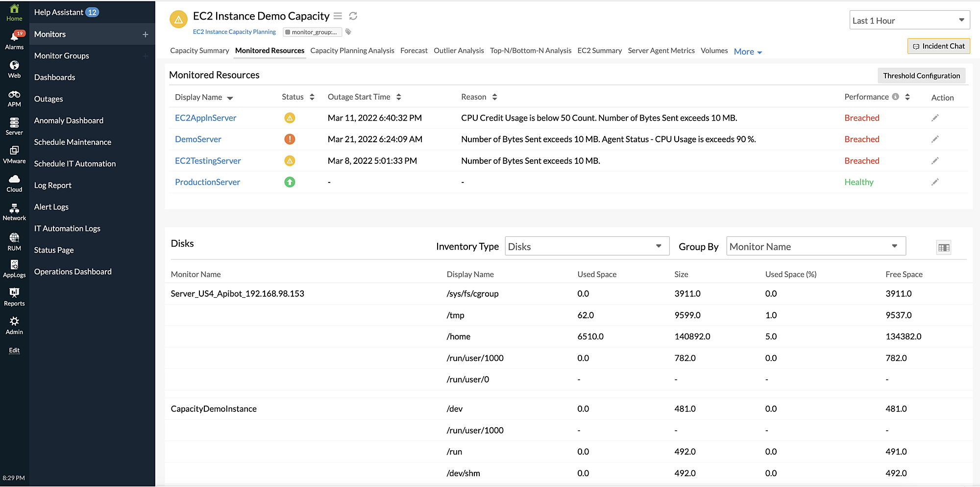
Task: Open the APM section from sidebar
Action: (14, 97)
